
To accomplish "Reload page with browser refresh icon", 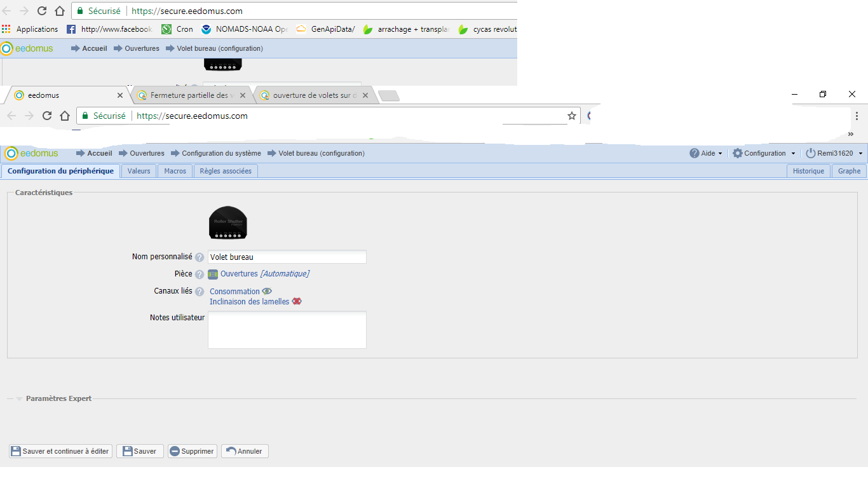I will click(46, 116).
